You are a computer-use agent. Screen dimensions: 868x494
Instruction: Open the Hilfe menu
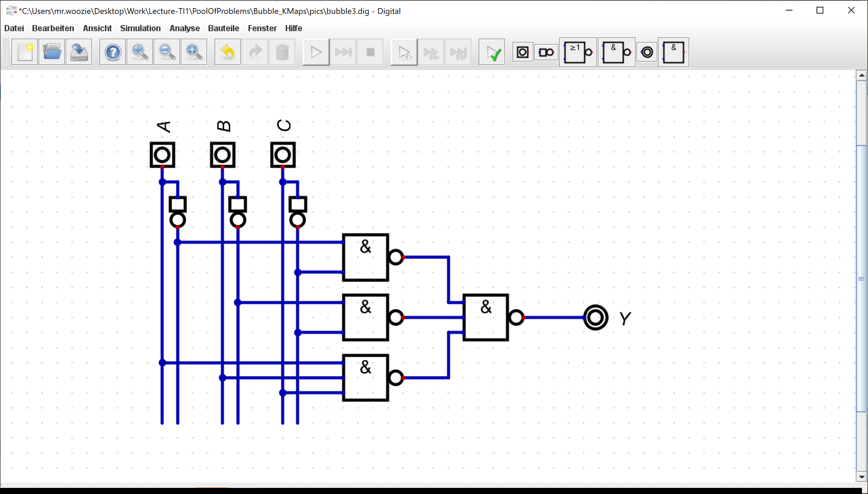point(294,28)
